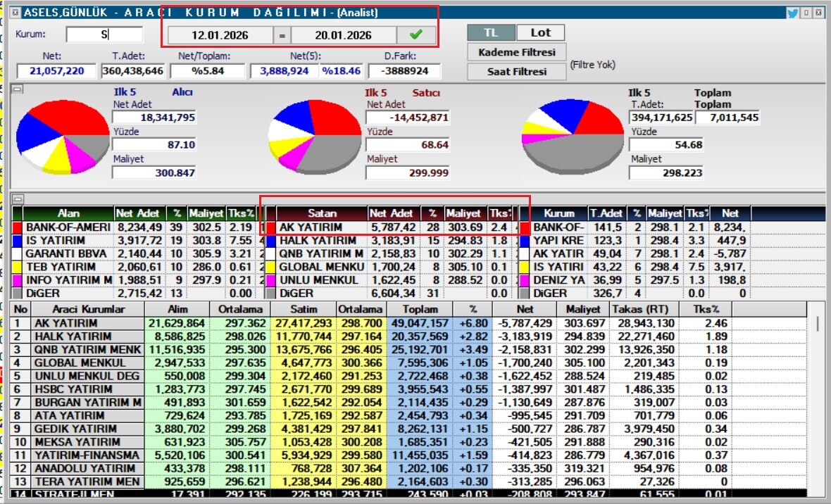Open the end date 20.01.2026 picker
The height and width of the screenshot is (504, 831).
point(343,35)
